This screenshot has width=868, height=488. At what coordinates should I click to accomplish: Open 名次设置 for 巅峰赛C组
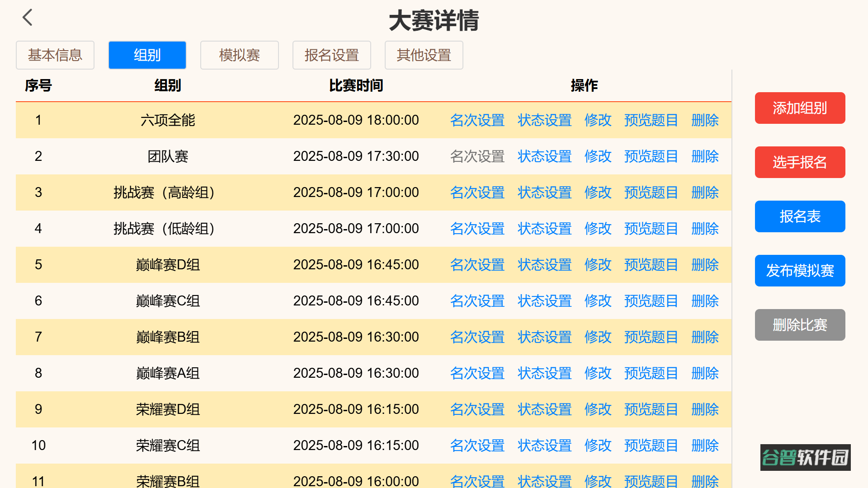[x=477, y=301]
